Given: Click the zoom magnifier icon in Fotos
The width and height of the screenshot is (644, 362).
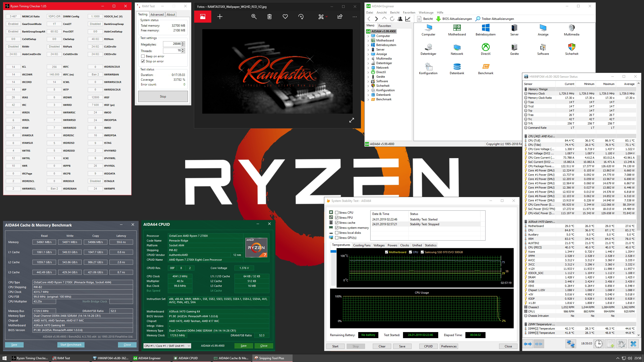Looking at the screenshot, I should point(254,17).
